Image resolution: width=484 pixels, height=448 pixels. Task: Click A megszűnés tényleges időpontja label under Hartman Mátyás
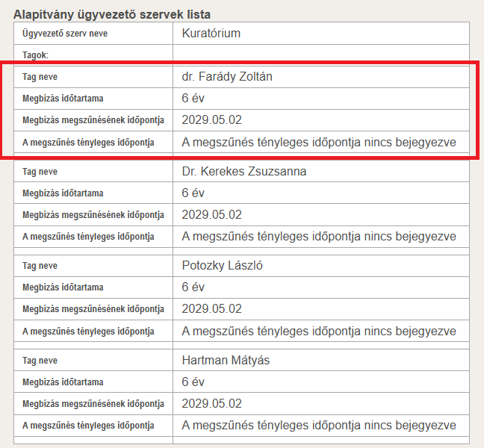88,426
